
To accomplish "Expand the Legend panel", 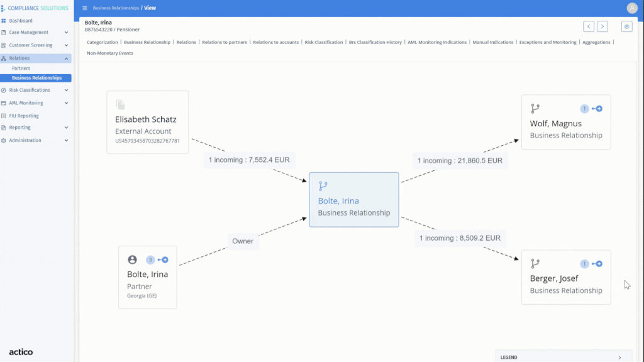I will point(619,357).
